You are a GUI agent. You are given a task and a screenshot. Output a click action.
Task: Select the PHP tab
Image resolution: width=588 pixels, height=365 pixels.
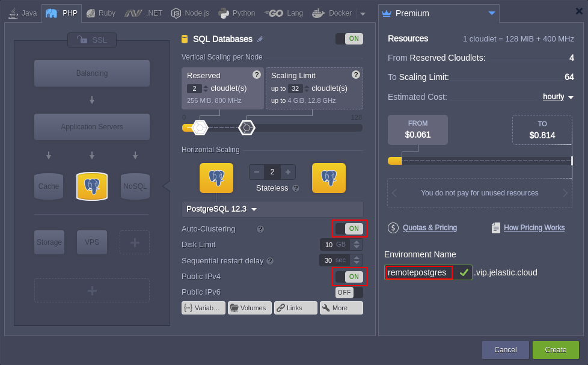(61, 13)
